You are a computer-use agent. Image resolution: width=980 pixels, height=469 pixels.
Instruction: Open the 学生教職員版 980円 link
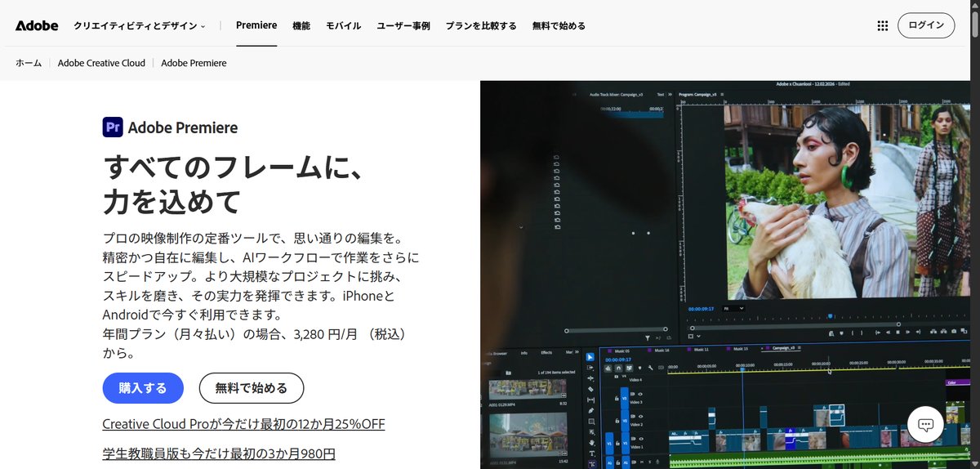point(219,453)
